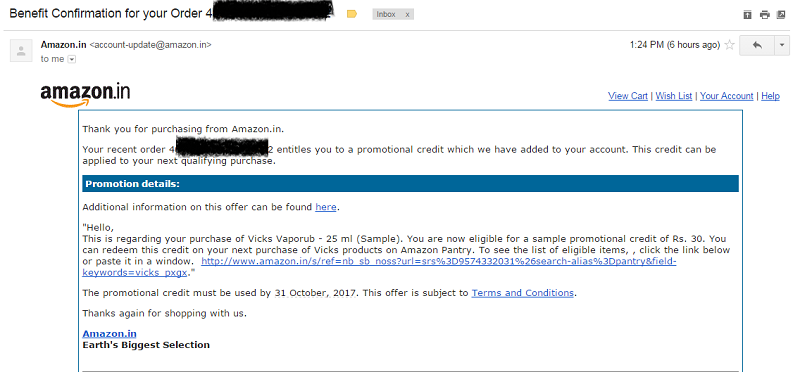Image resolution: width=800 pixels, height=372 pixels.
Task: Click the Inbox label tag
Action: [x=386, y=15]
